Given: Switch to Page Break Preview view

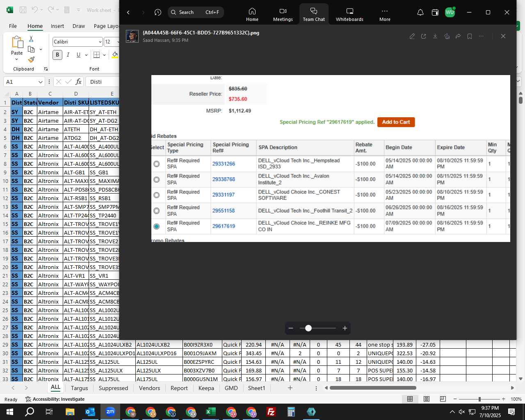Looking at the screenshot, I should coord(443,399).
